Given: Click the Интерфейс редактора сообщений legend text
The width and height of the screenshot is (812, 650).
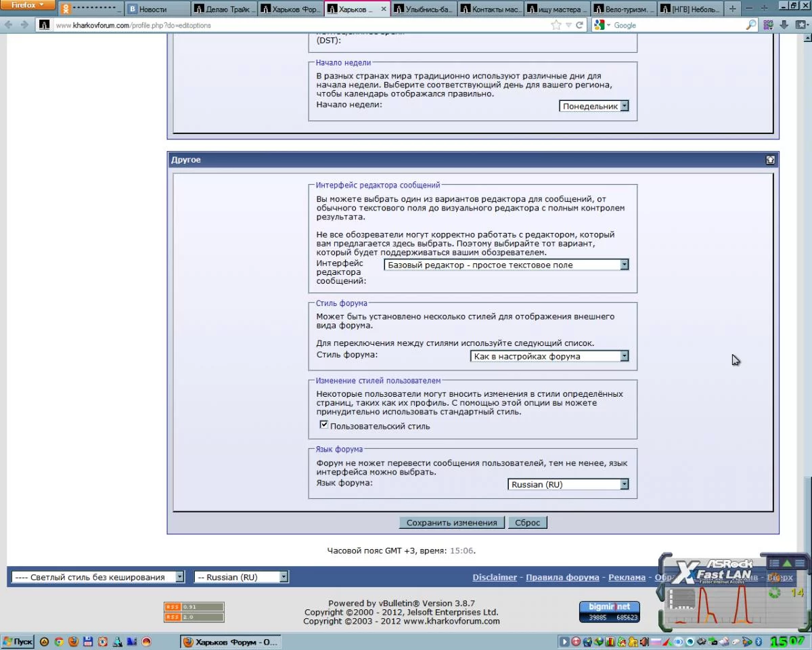Looking at the screenshot, I should point(378,185).
